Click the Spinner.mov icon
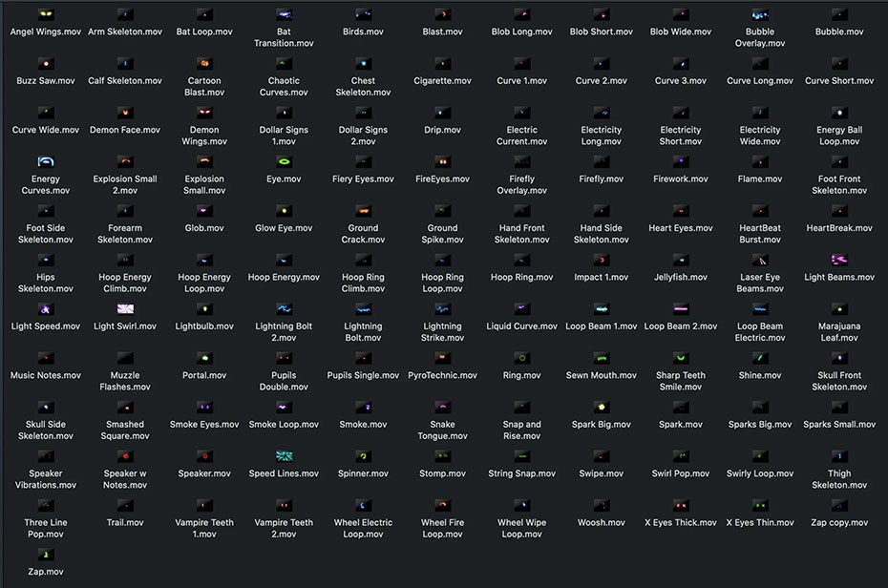 pos(363,456)
